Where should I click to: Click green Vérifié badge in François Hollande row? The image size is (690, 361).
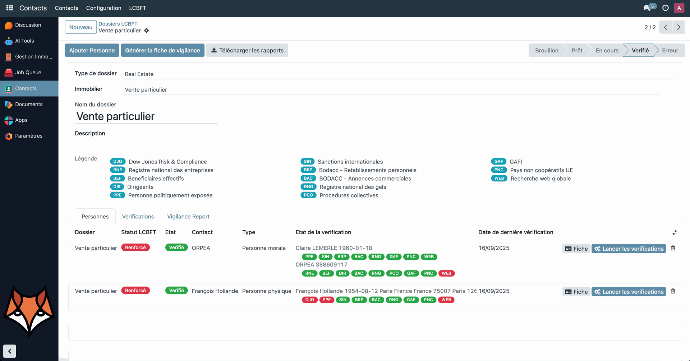coord(176,291)
